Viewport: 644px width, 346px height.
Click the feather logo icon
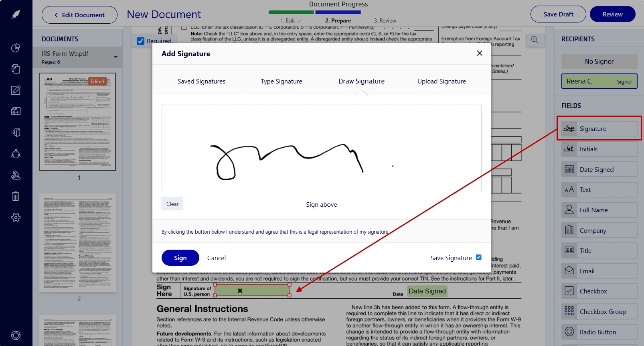[x=16, y=15]
